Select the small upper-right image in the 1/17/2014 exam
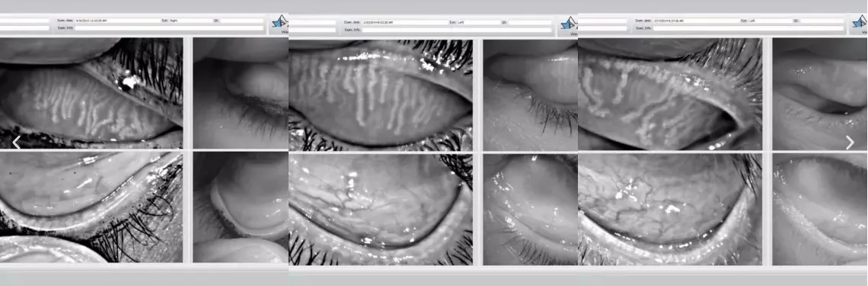The height and width of the screenshot is (286, 868). pos(820,95)
